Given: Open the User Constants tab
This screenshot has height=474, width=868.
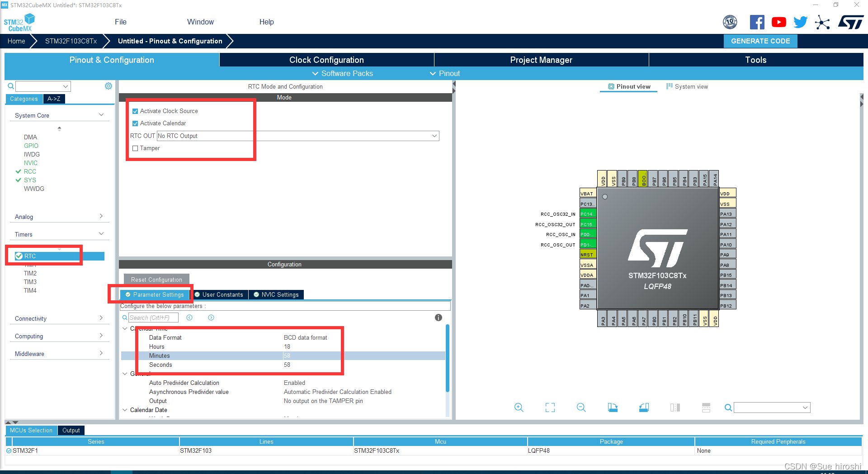Looking at the screenshot, I should (x=219, y=294).
